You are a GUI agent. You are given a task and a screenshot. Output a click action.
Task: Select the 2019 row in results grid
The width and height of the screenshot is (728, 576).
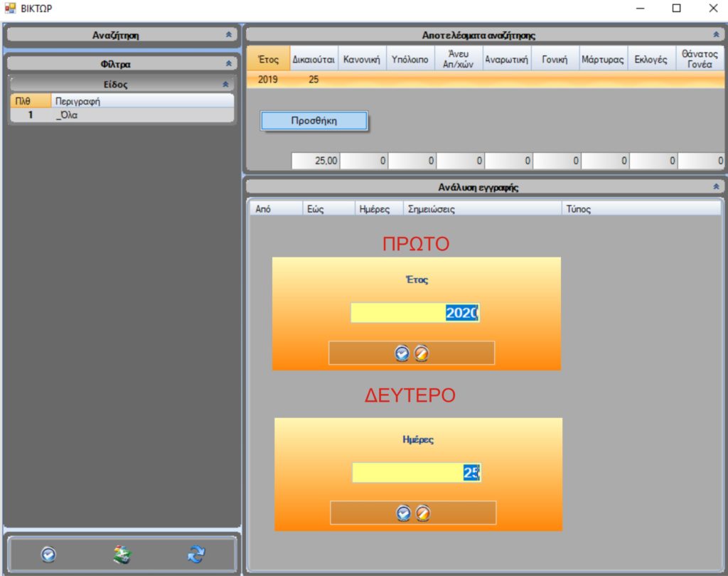click(x=268, y=80)
